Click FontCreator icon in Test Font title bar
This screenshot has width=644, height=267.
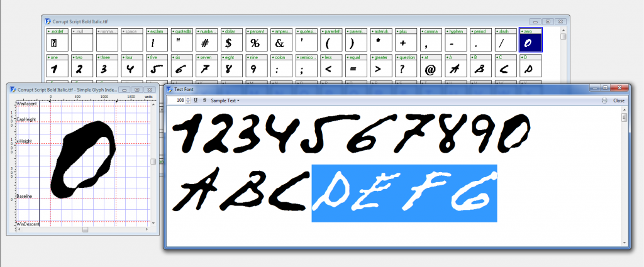pyautogui.click(x=170, y=89)
